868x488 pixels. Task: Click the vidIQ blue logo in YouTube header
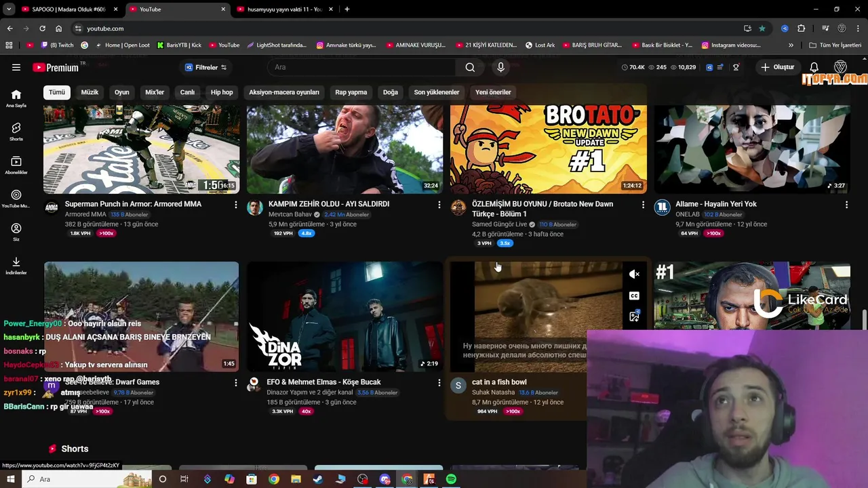coord(709,67)
